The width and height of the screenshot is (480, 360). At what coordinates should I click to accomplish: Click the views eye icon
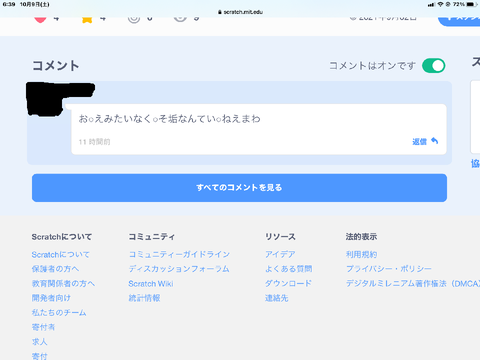coord(180,19)
